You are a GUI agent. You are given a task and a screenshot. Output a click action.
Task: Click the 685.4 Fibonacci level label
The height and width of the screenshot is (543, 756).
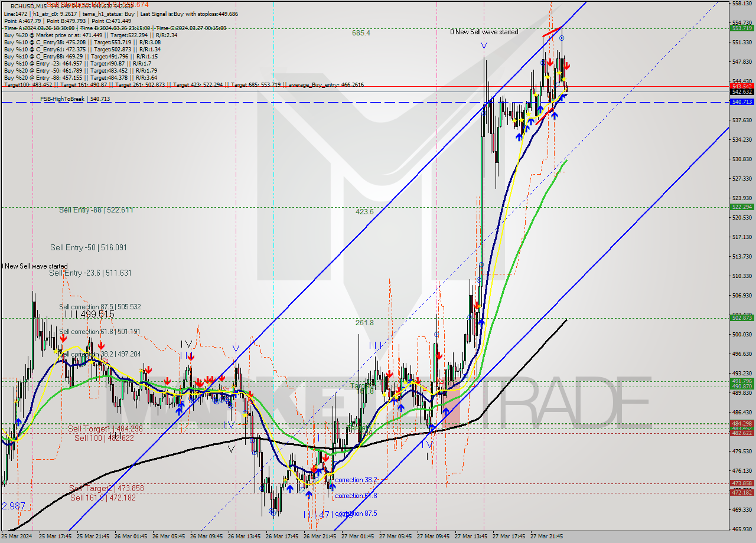click(x=361, y=33)
